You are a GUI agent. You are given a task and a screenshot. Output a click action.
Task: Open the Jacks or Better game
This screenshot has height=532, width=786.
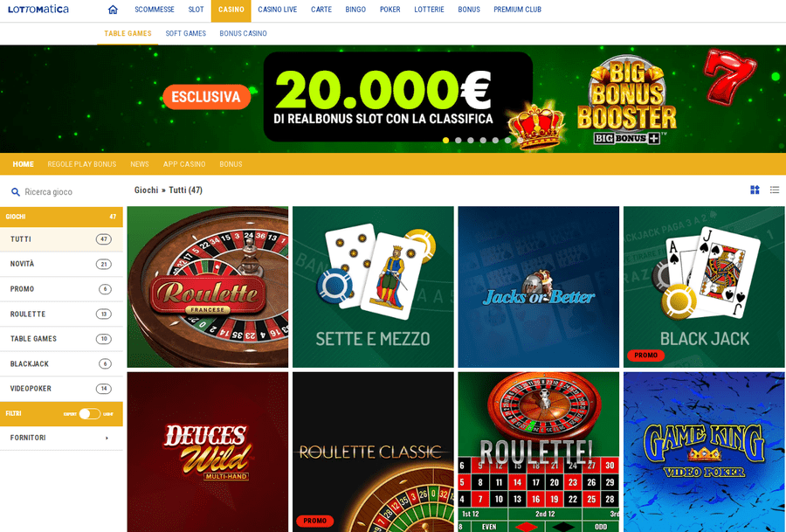click(x=538, y=287)
